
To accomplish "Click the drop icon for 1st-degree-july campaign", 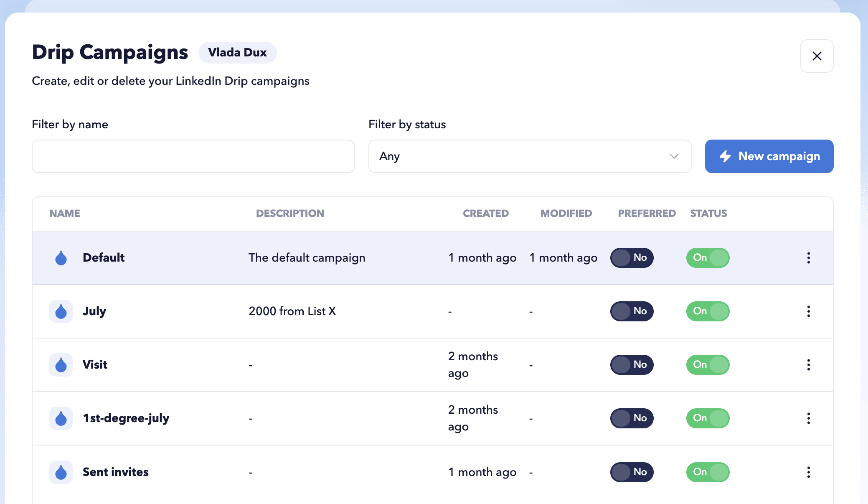I will (61, 418).
